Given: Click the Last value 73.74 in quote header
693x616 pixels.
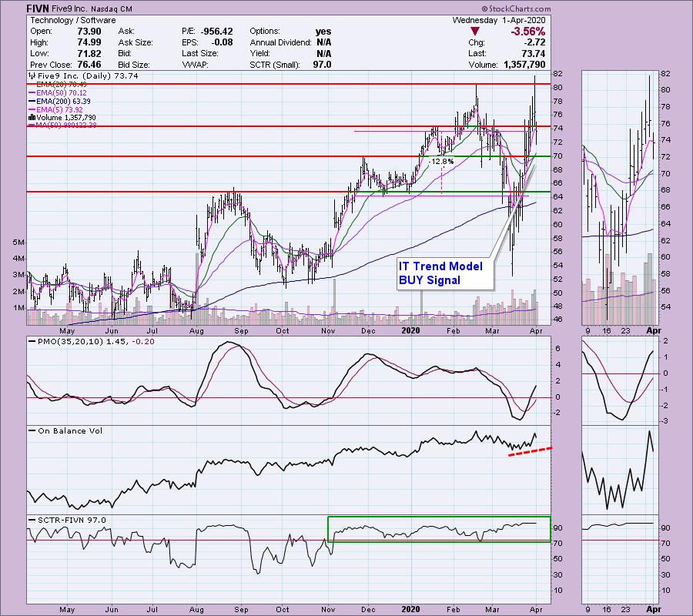Looking at the screenshot, I should pyautogui.click(x=533, y=53).
